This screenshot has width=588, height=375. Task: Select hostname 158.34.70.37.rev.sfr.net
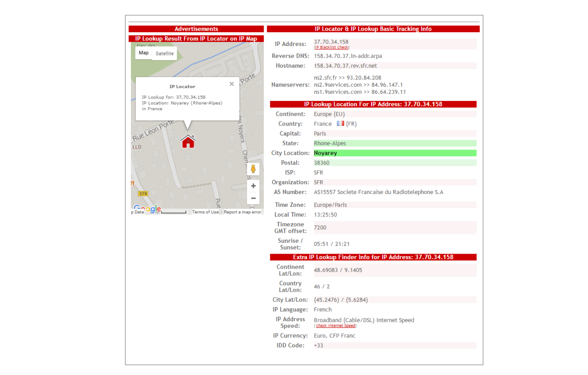pyautogui.click(x=345, y=66)
